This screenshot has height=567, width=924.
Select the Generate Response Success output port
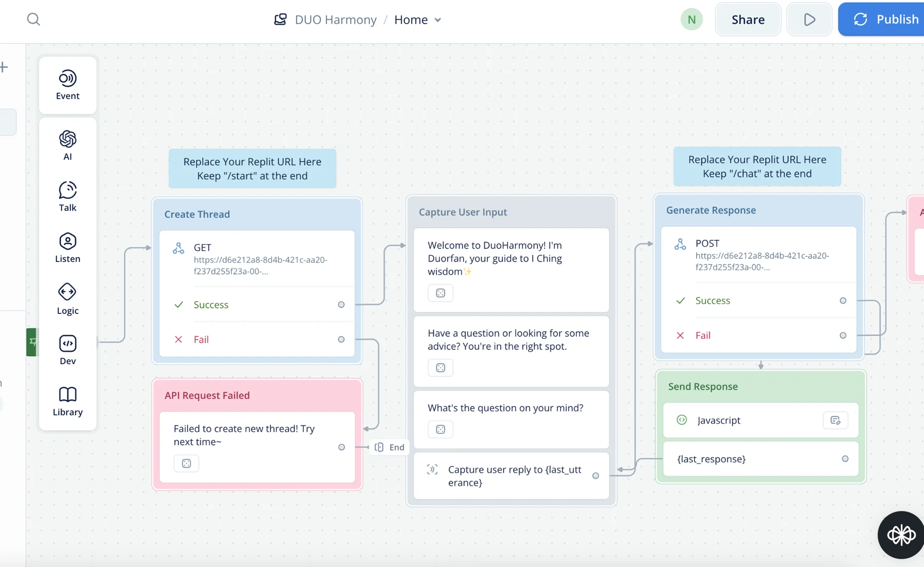tap(843, 301)
